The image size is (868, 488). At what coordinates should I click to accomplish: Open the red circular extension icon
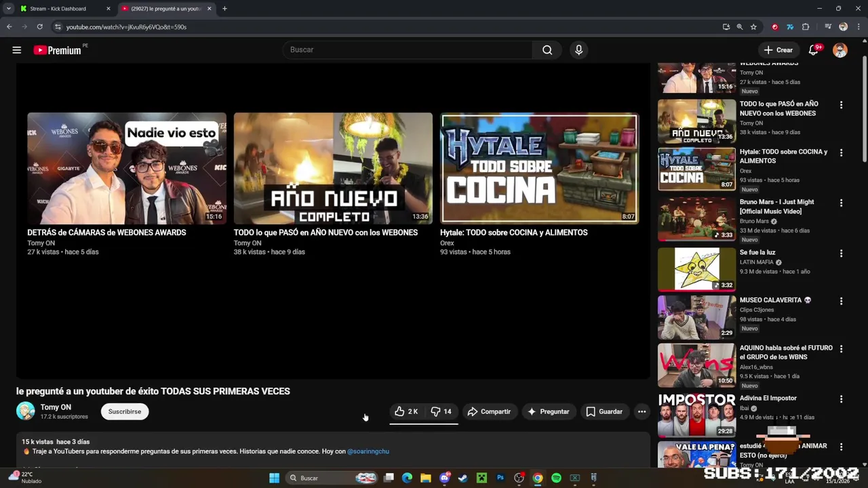[x=775, y=27]
